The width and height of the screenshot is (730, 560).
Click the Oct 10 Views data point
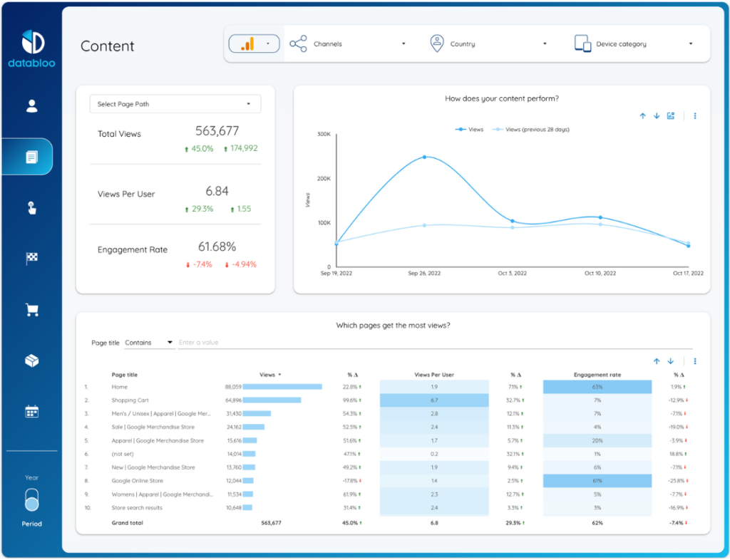[x=600, y=218]
